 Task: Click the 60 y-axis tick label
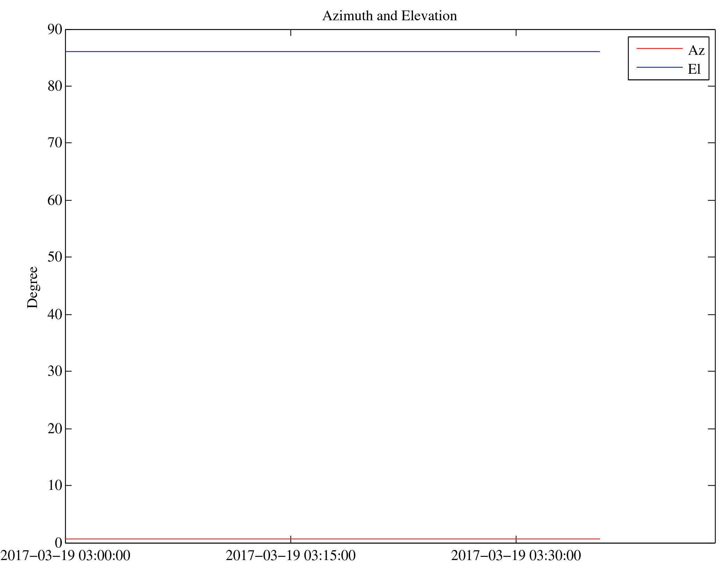(55, 200)
